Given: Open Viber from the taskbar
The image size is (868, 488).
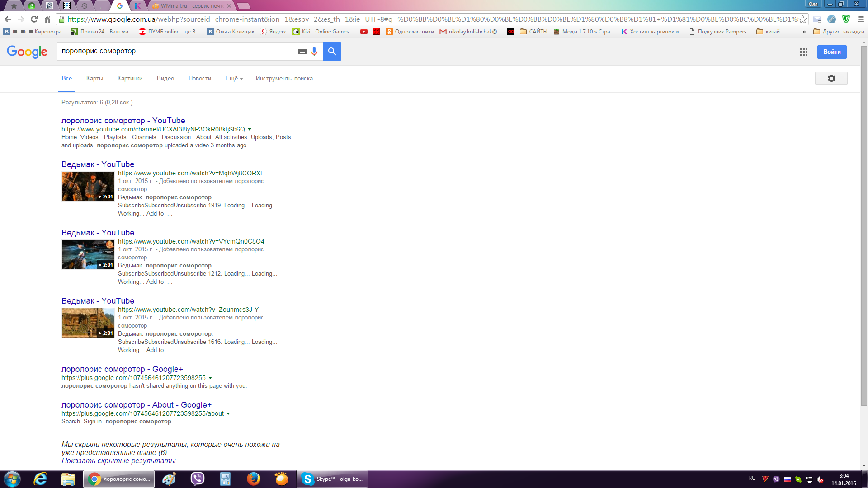Looking at the screenshot, I should [x=198, y=479].
